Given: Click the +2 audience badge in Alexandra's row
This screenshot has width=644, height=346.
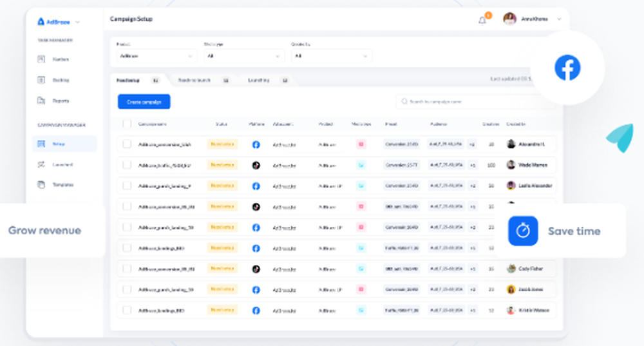Looking at the screenshot, I should coord(472,144).
